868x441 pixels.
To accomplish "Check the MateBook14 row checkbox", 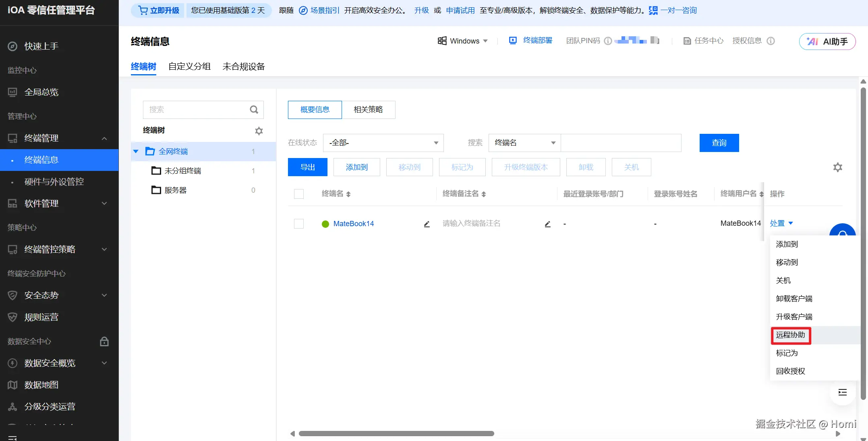I will [x=299, y=224].
